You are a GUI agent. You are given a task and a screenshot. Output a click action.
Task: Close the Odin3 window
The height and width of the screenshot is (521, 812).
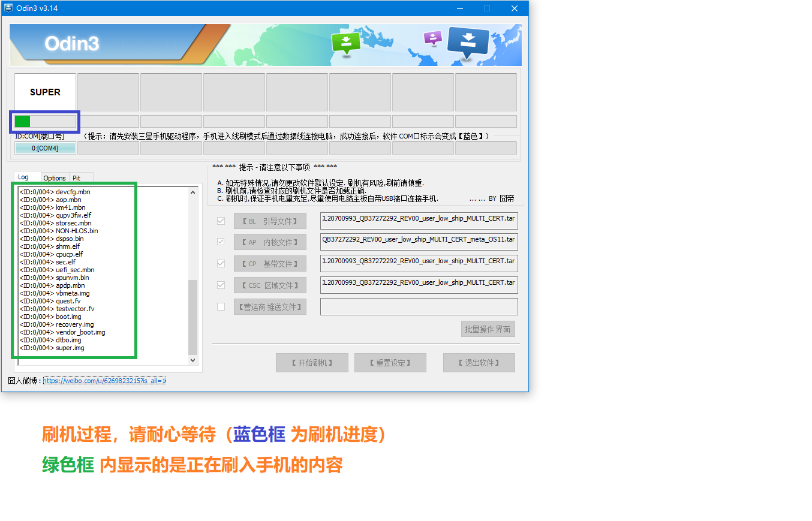tap(515, 8)
